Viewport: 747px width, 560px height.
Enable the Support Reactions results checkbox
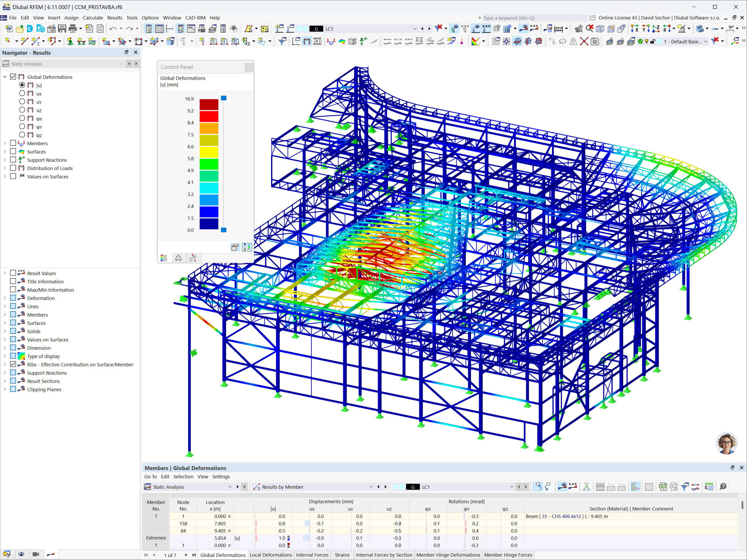coord(13,160)
